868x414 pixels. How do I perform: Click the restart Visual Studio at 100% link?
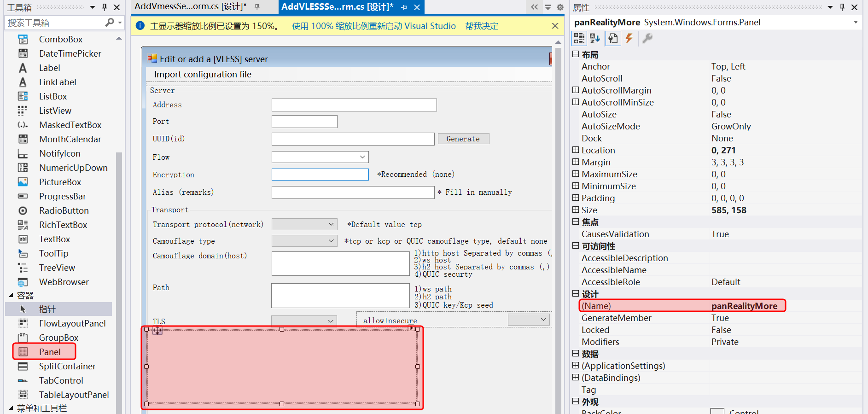(373, 26)
